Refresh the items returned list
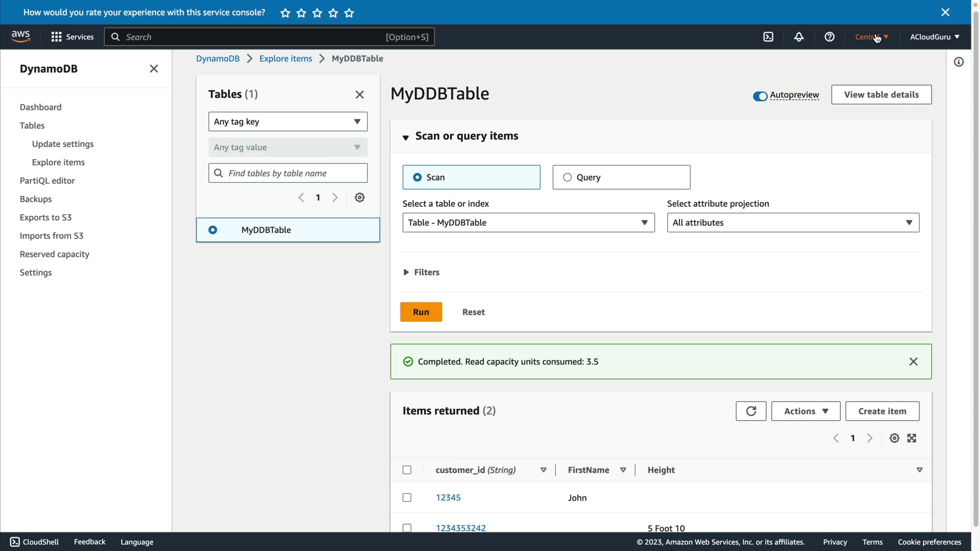Screen dimensions: 980x551 click(x=751, y=411)
